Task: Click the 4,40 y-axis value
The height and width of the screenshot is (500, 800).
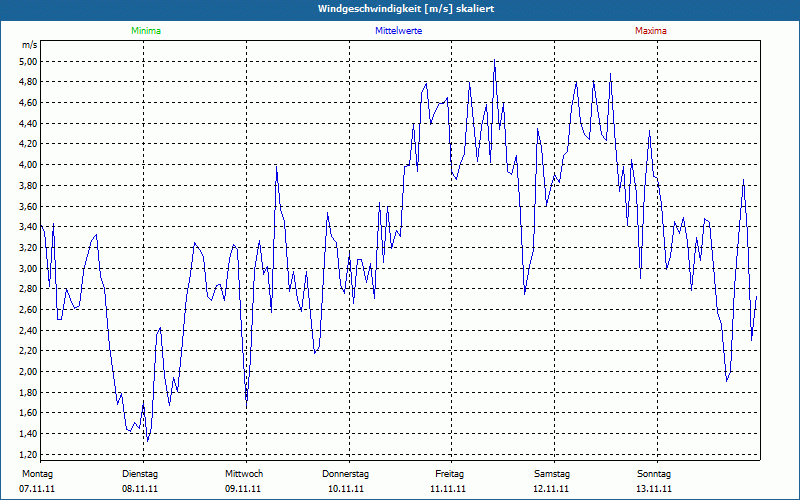Action: point(30,123)
